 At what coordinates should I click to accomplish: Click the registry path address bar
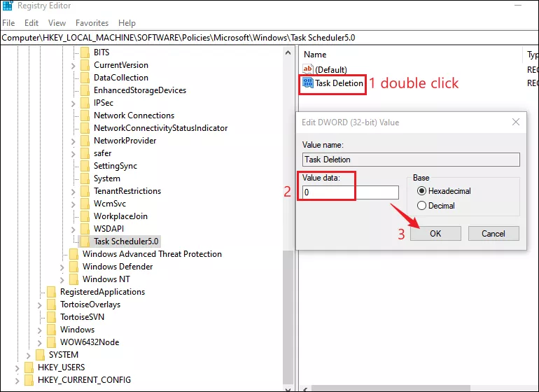pos(269,38)
